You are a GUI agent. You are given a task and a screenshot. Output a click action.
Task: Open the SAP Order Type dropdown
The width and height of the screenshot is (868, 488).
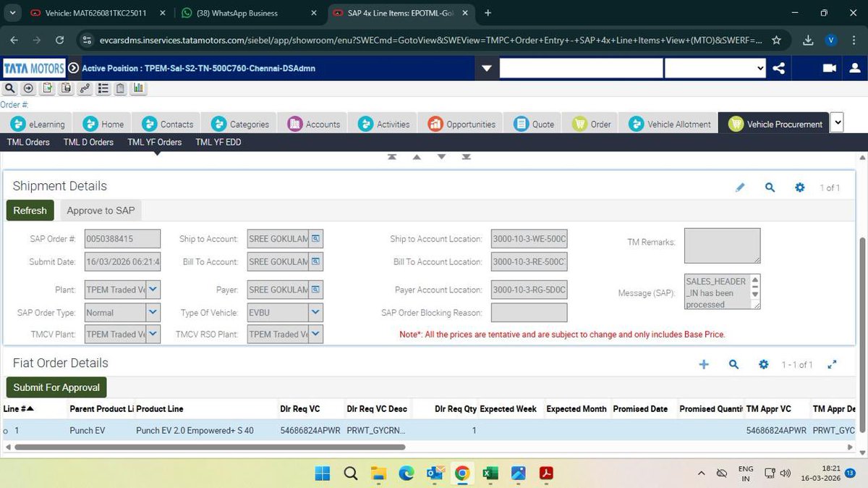coord(153,313)
